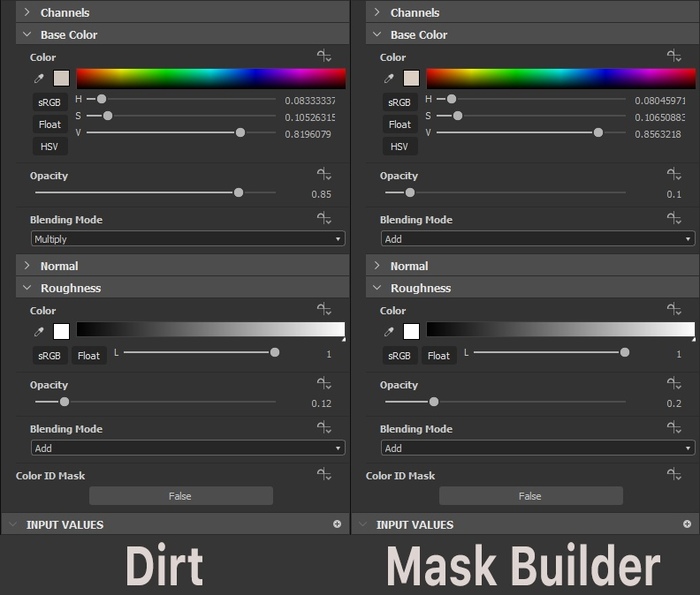The height and width of the screenshot is (595, 700).
Task: Toggle Mask Builder Color ID Mask False button
Action: click(530, 496)
